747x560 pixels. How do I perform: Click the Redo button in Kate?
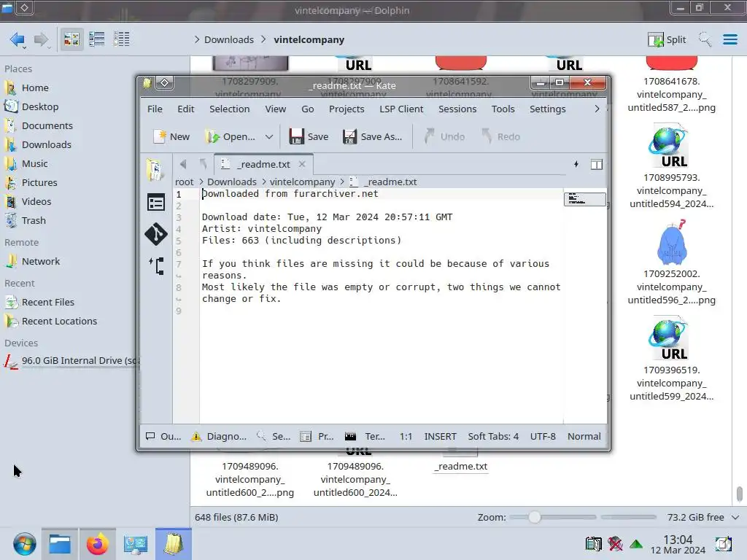coord(500,136)
